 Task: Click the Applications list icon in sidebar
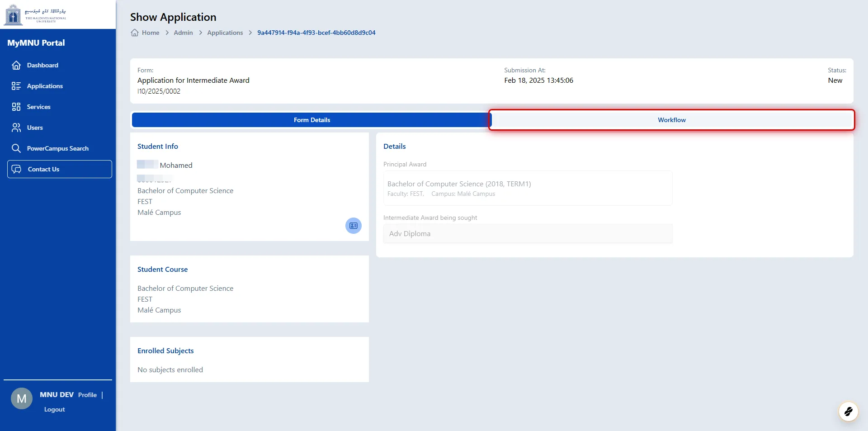click(16, 86)
